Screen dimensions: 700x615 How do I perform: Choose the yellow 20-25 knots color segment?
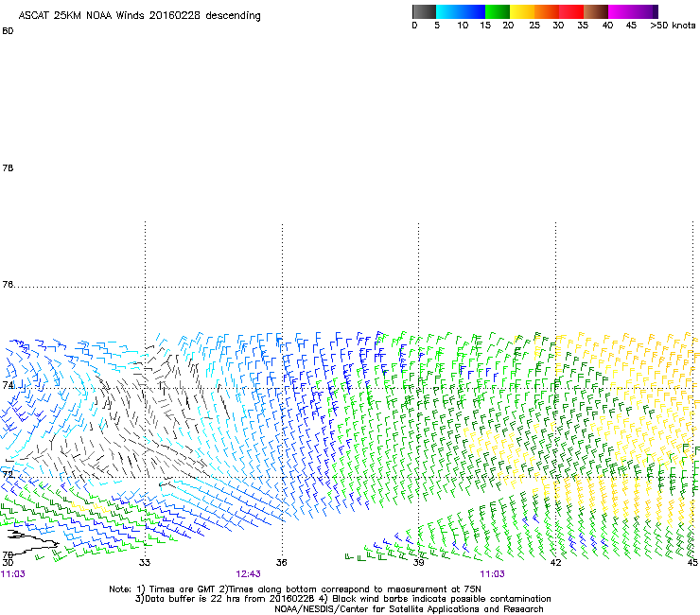click(522, 11)
